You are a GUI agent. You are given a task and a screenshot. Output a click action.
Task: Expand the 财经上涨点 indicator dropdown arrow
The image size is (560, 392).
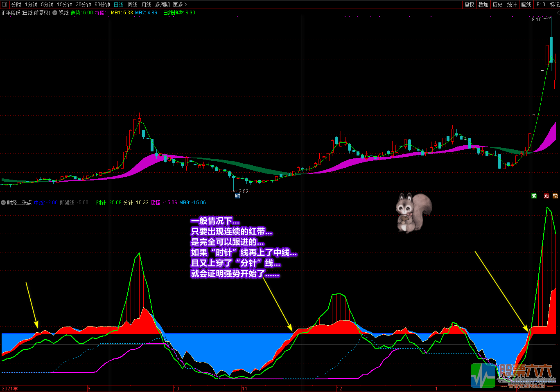tap(3, 203)
